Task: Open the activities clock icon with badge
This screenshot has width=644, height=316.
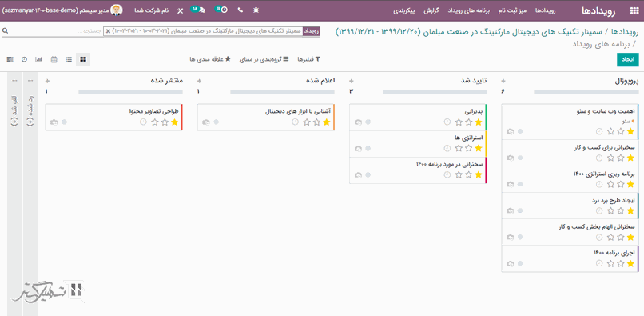Action: (x=222, y=10)
